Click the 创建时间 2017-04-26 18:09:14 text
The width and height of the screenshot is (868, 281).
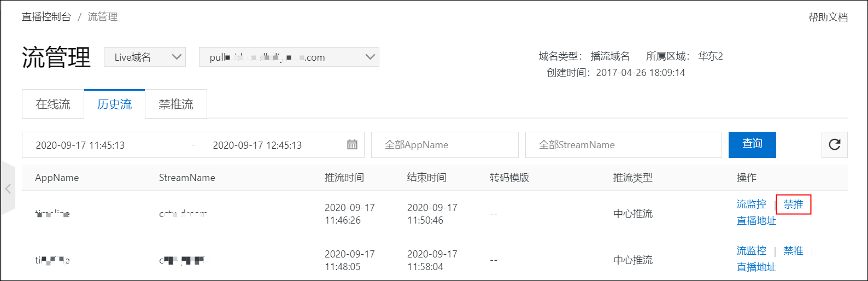point(616,73)
